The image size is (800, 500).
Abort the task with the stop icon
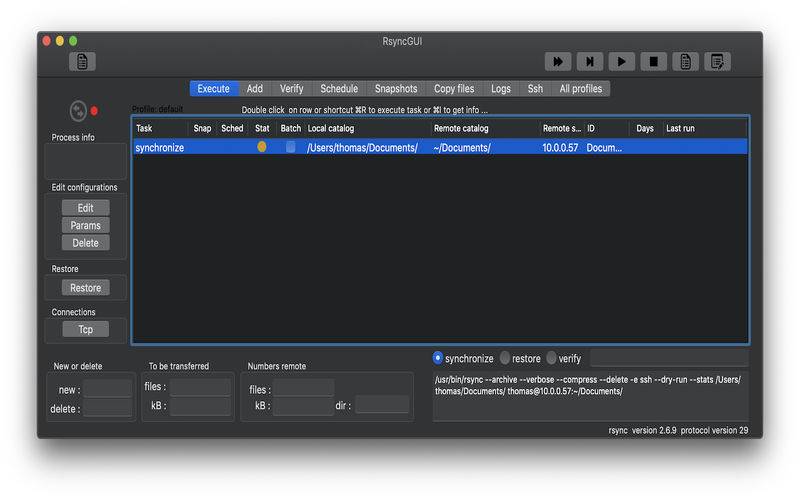654,62
